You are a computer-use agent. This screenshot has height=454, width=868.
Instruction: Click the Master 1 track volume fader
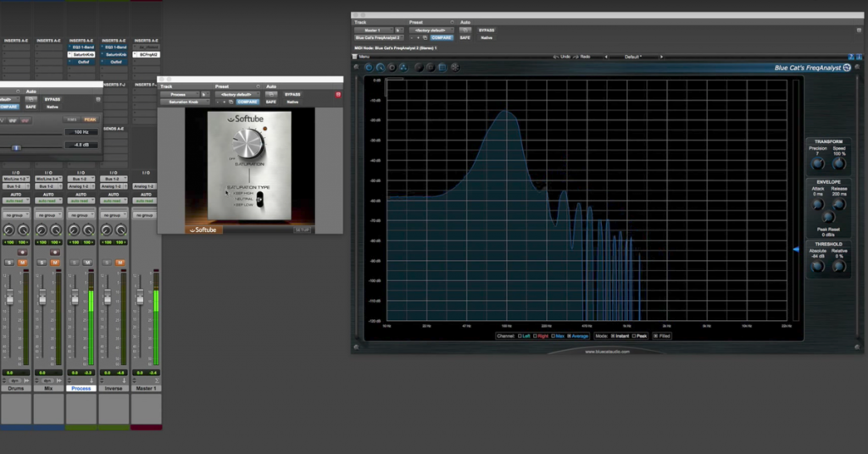(140, 299)
